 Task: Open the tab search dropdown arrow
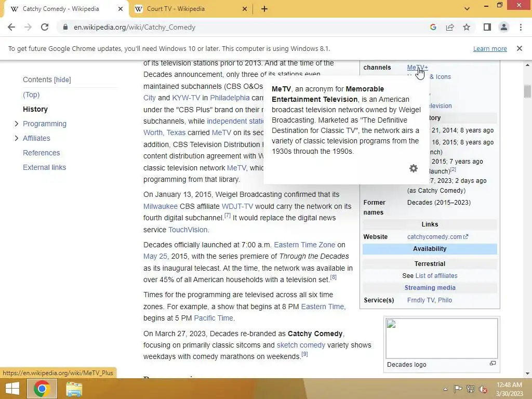click(x=467, y=9)
